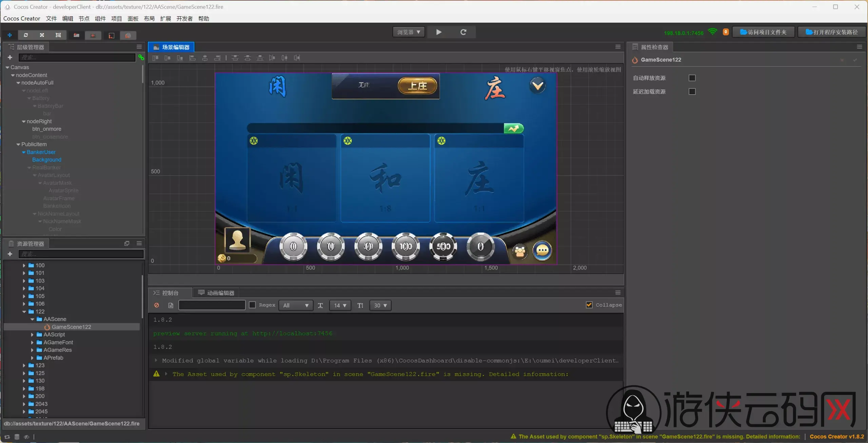Click the preview play button
Viewport: 868px width, 443px height.
coord(439,32)
